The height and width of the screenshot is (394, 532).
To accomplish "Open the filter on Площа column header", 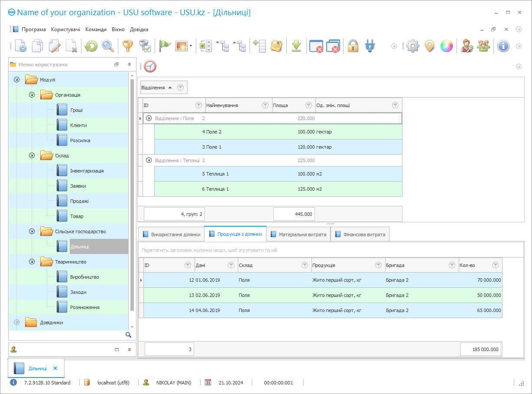I will tap(308, 105).
